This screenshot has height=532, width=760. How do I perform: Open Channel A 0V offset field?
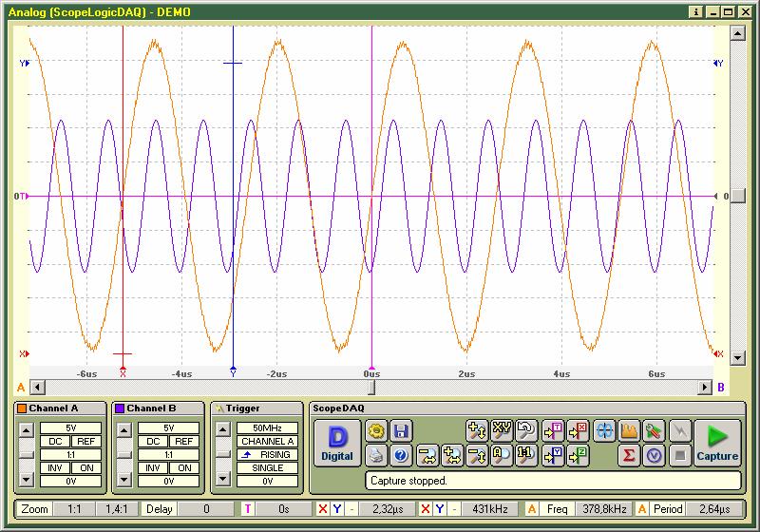(x=70, y=481)
